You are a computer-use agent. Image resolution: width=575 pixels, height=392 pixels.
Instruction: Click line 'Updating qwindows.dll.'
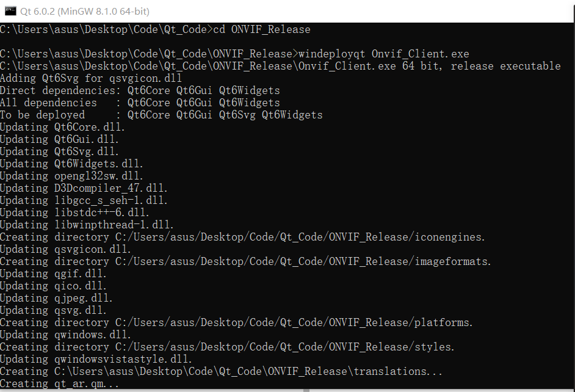pyautogui.click(x=65, y=335)
